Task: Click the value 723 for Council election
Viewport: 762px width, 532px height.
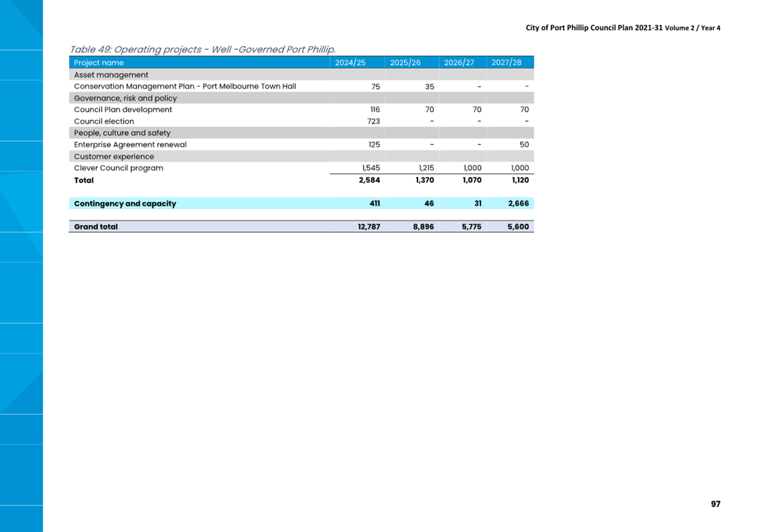Action: coord(373,122)
